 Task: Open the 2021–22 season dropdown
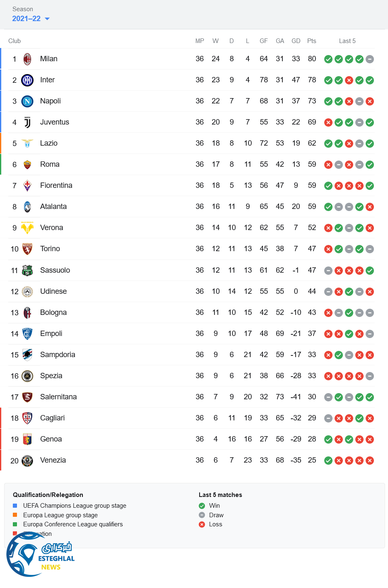(31, 19)
